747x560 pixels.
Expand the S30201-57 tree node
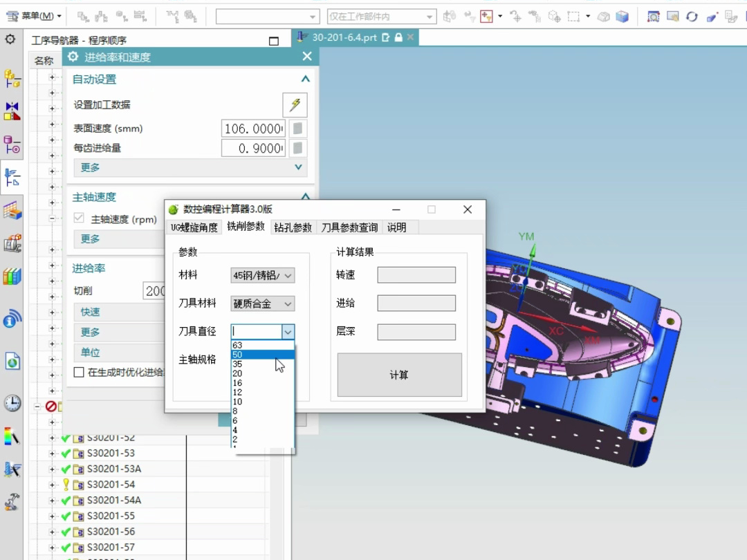52,548
